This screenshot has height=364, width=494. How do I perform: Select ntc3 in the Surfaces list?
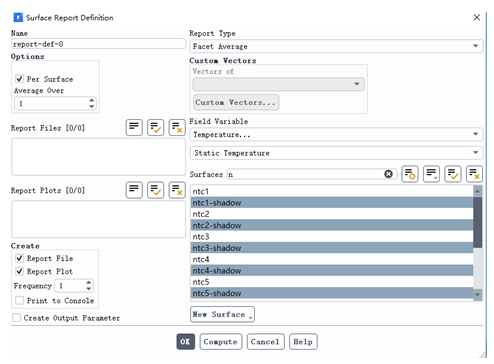(332, 237)
